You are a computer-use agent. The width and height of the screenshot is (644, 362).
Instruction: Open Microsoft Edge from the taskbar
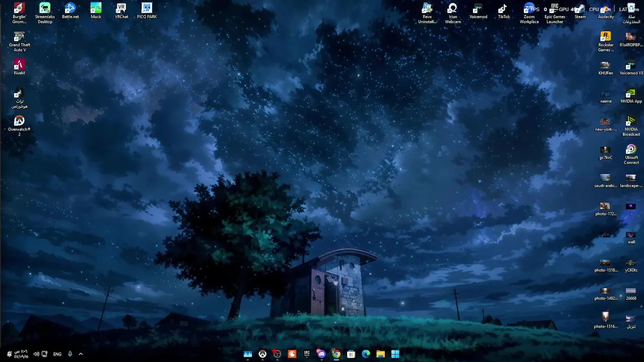[x=366, y=354]
